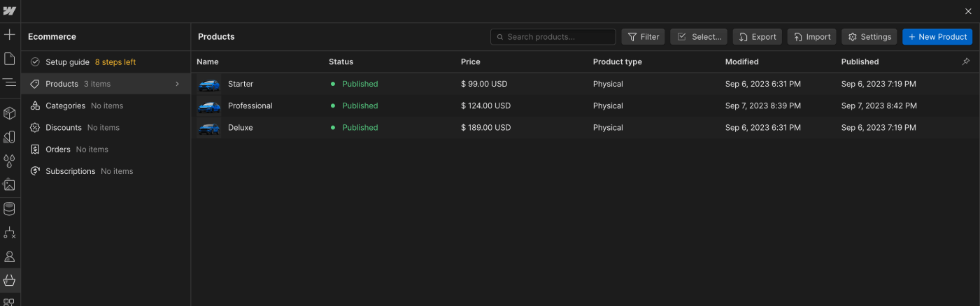Open the Filter options
The width and height of the screenshot is (980, 306).
point(643,37)
